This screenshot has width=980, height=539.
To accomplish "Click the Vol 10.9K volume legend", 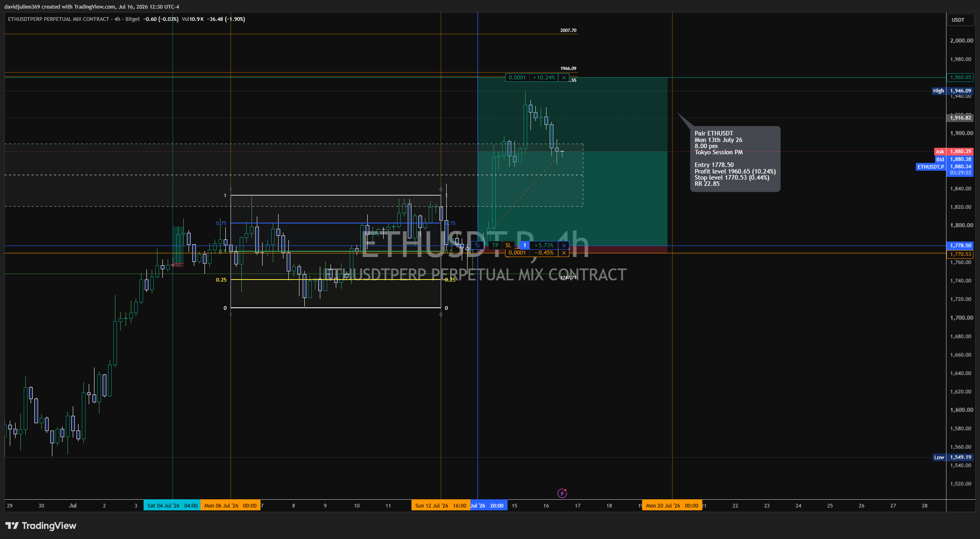I will coord(193,19).
